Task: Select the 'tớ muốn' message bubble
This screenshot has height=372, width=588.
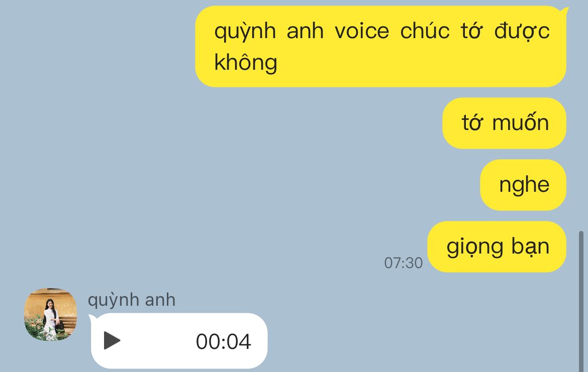Action: tap(505, 123)
